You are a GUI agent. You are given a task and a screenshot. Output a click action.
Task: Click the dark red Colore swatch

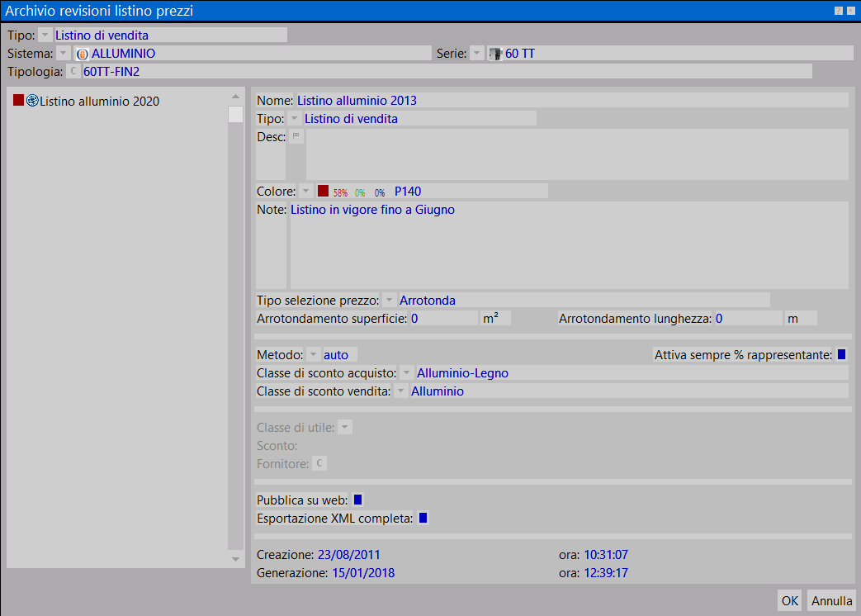pyautogui.click(x=323, y=191)
